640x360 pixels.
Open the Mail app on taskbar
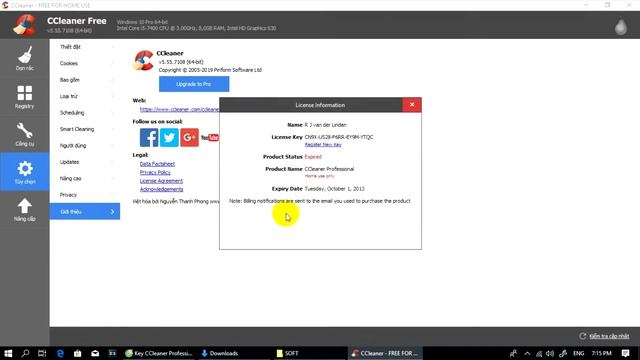coord(95,353)
